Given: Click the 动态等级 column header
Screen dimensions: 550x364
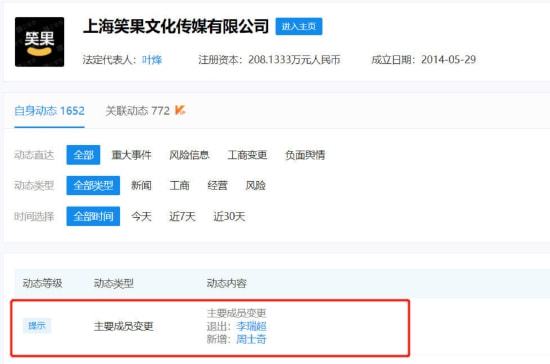Looking at the screenshot, I should (x=42, y=283).
